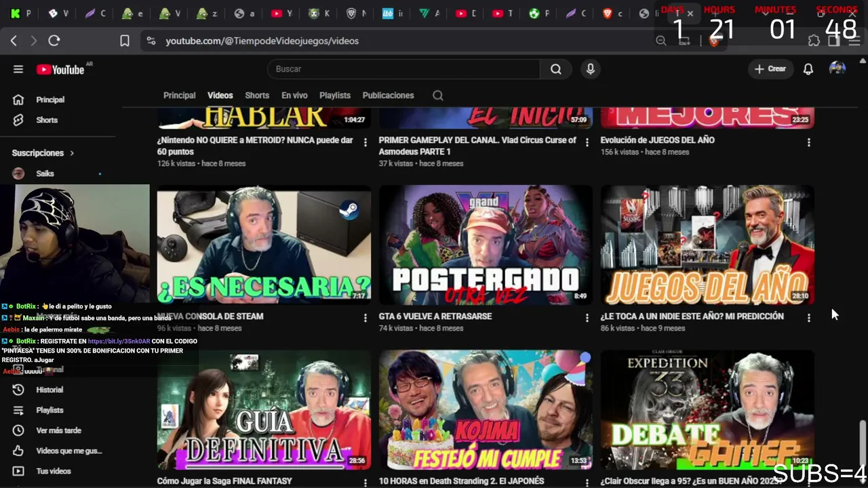868x488 pixels.
Task: Go to the YouTube home logo
Action: tap(61, 69)
